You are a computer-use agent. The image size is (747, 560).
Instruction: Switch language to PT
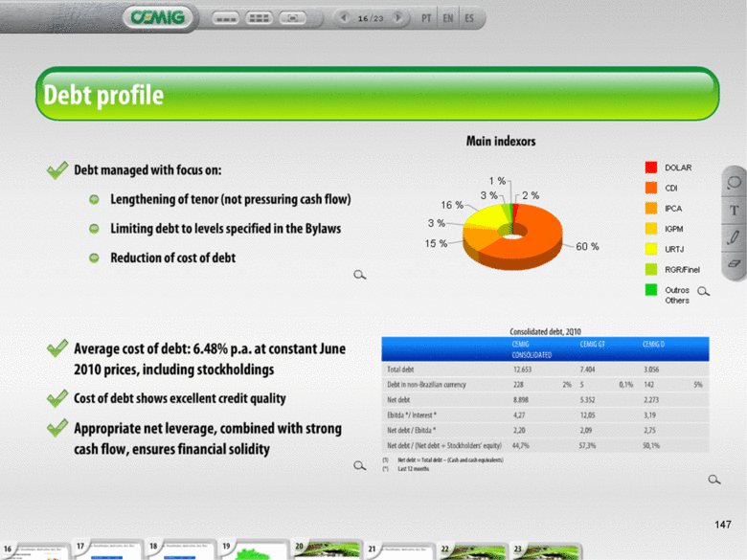click(x=426, y=18)
